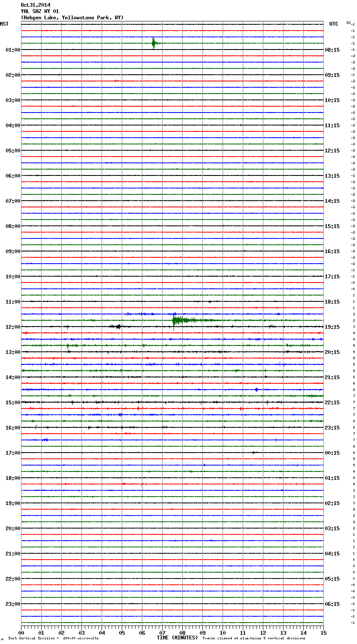Screen dimensions: 357x644
Task: Click minute axis tick label 03
Action: [82, 632]
